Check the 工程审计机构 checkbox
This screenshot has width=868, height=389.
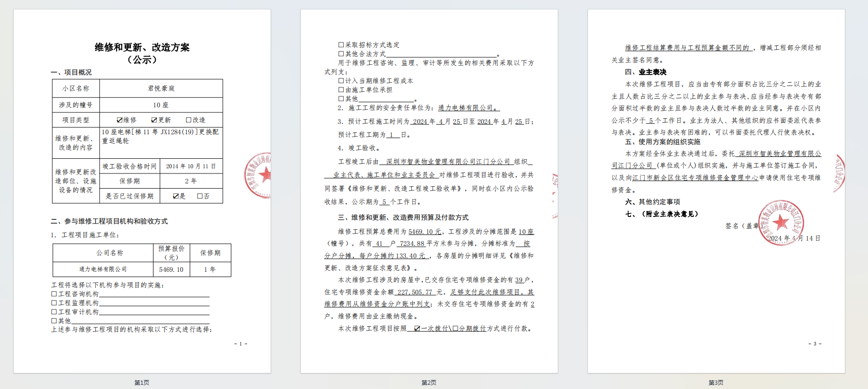(x=54, y=312)
